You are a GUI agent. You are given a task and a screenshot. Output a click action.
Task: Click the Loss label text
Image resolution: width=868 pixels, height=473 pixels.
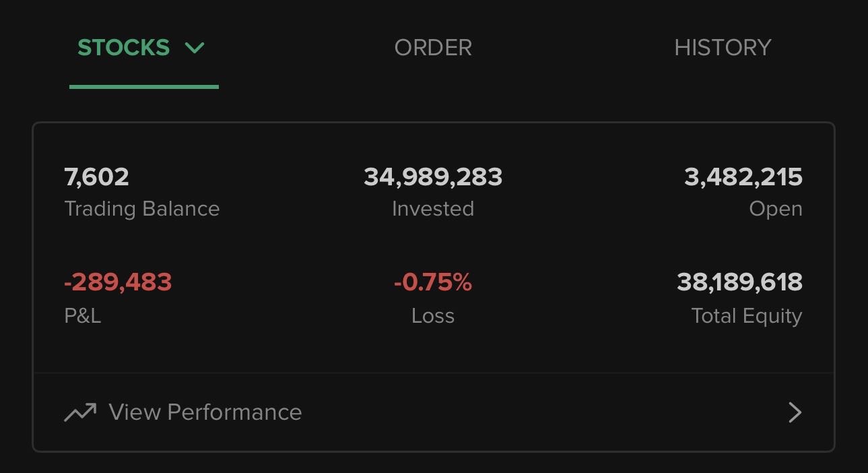point(433,316)
